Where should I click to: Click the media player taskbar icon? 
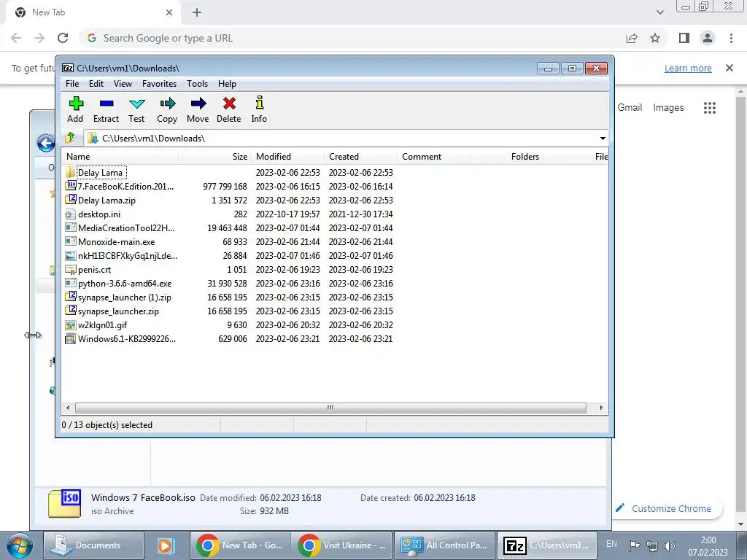[166, 545]
